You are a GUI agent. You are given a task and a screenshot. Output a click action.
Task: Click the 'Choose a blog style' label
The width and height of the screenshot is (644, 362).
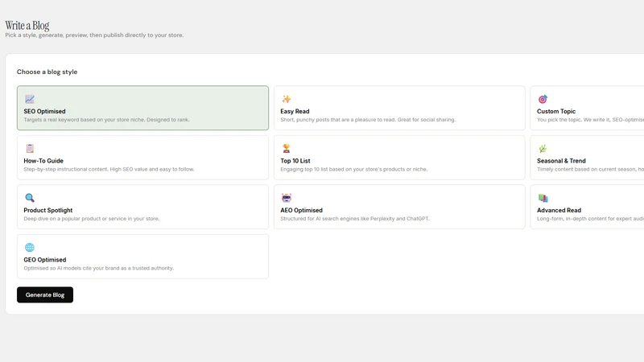point(47,72)
